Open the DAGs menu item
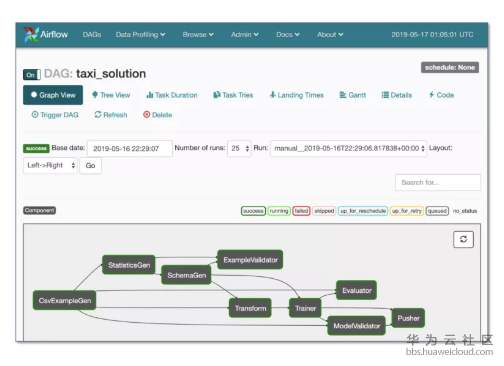This screenshot has height=366, width=504. (92, 34)
